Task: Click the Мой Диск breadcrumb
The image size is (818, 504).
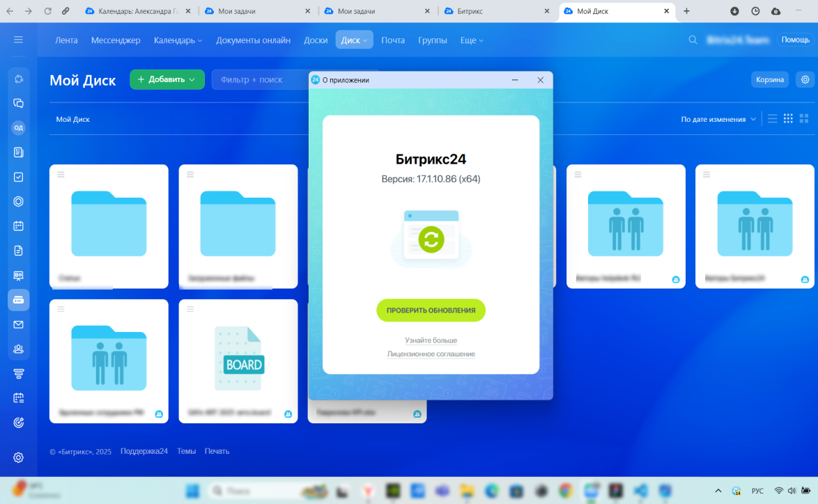Action: (x=73, y=119)
